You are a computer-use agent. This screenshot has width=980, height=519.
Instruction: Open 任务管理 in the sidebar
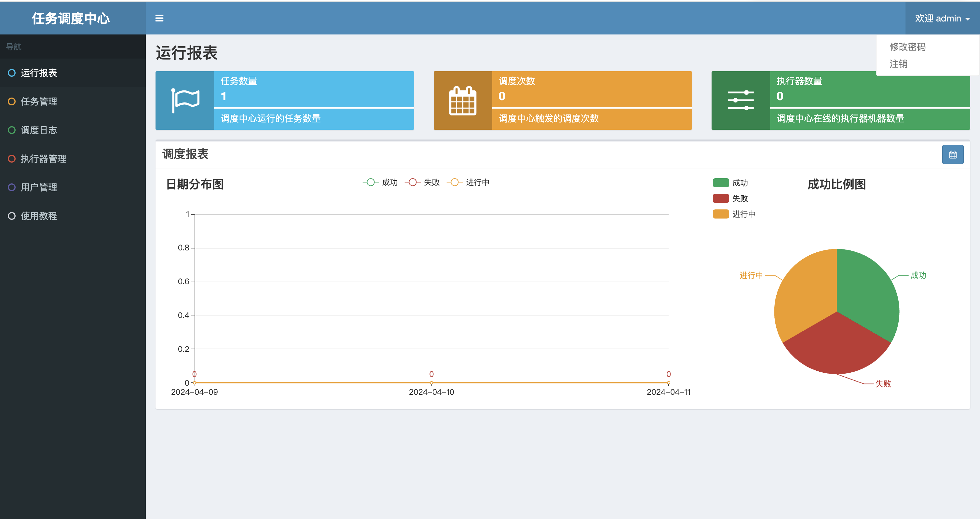coord(73,101)
